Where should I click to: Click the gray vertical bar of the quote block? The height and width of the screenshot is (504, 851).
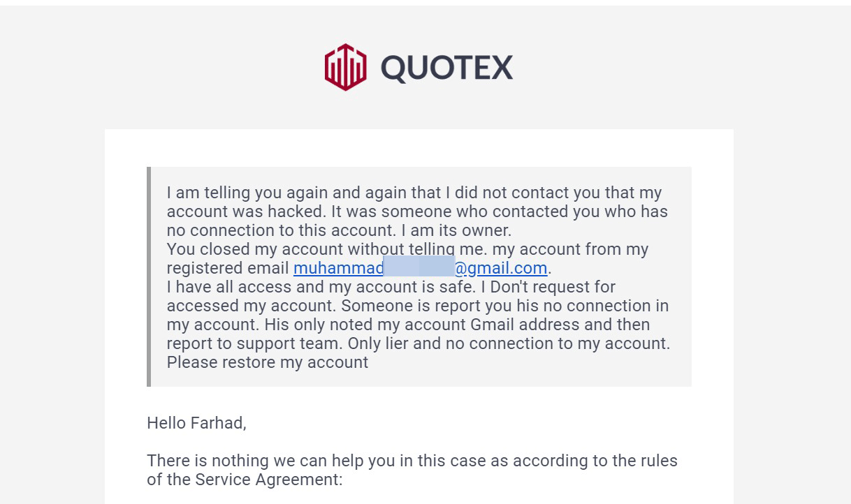(x=149, y=276)
